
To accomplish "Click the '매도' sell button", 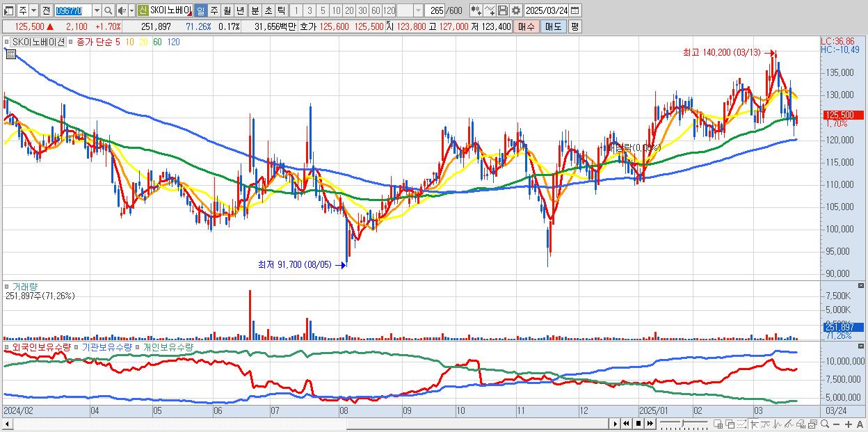I will click(x=553, y=26).
